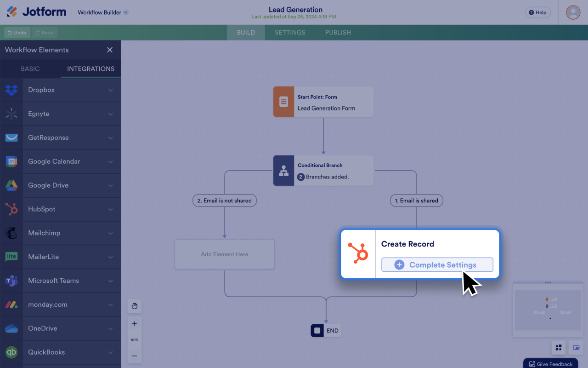Image resolution: width=588 pixels, height=368 pixels.
Task: Select the Conditional Branch node icon
Action: (284, 171)
